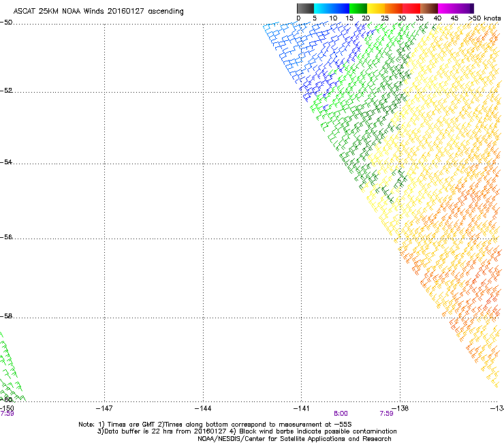Click the '-141' longitude axis label
The height and width of the screenshot is (443, 504).
302,408
